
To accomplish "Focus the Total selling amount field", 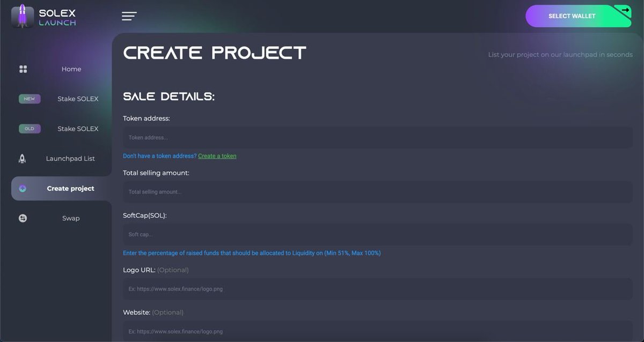I will (x=378, y=192).
